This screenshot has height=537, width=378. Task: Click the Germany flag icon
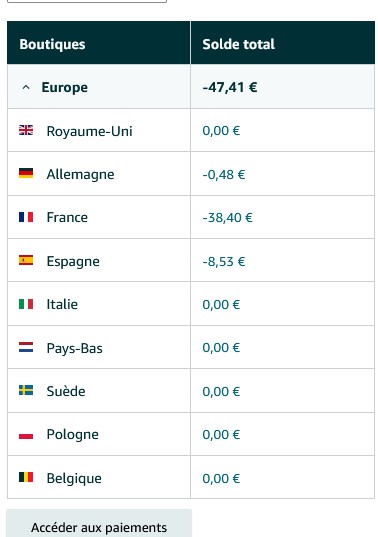pos(26,173)
